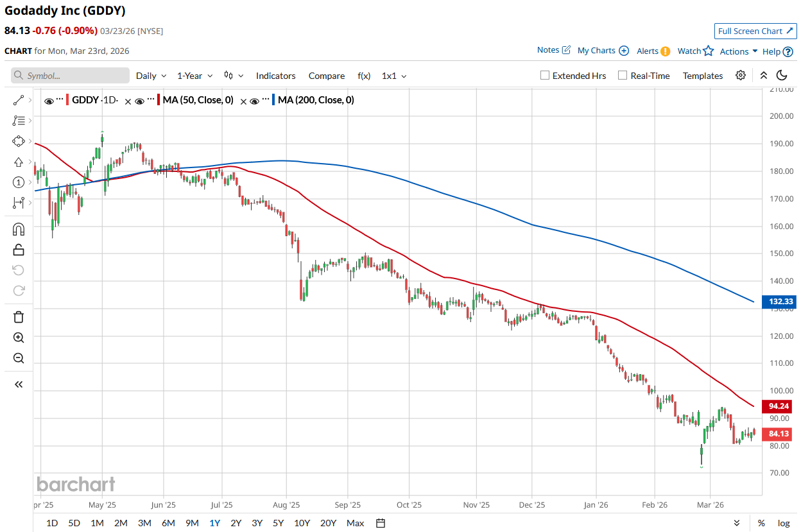Open the Actions dropdown menu
The width and height of the screenshot is (801, 532).
pos(739,51)
